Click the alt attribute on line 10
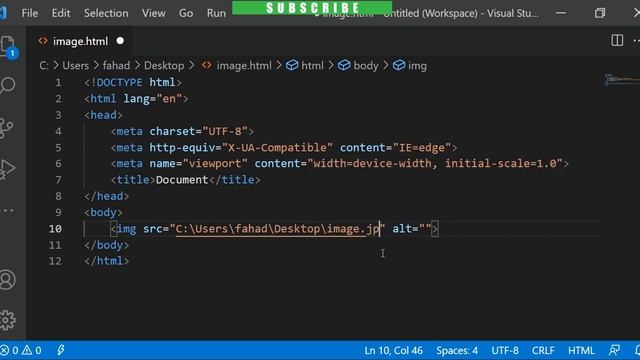The width and height of the screenshot is (640, 360). [412, 229]
